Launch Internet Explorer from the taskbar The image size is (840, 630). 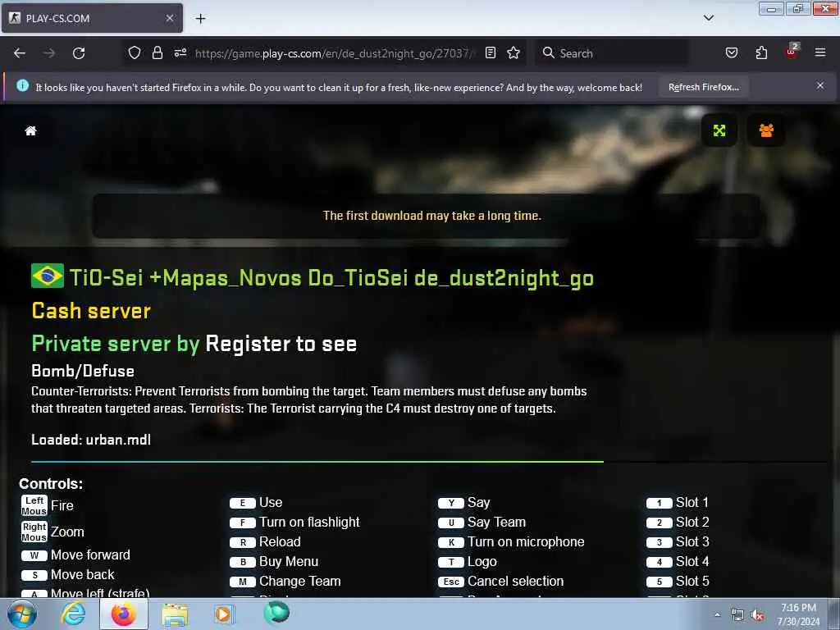pyautogui.click(x=73, y=614)
